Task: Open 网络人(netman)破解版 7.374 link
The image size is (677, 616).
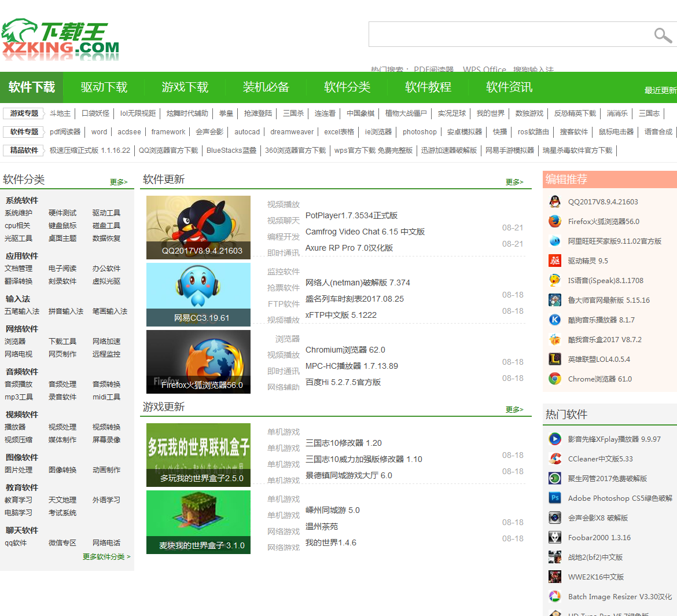Action: pyautogui.click(x=358, y=283)
